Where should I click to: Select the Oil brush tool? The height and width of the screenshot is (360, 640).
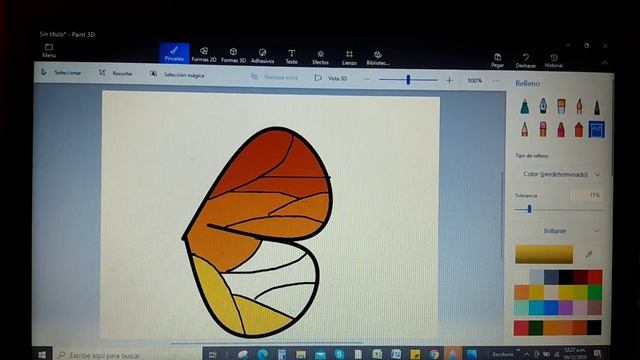coord(561,106)
